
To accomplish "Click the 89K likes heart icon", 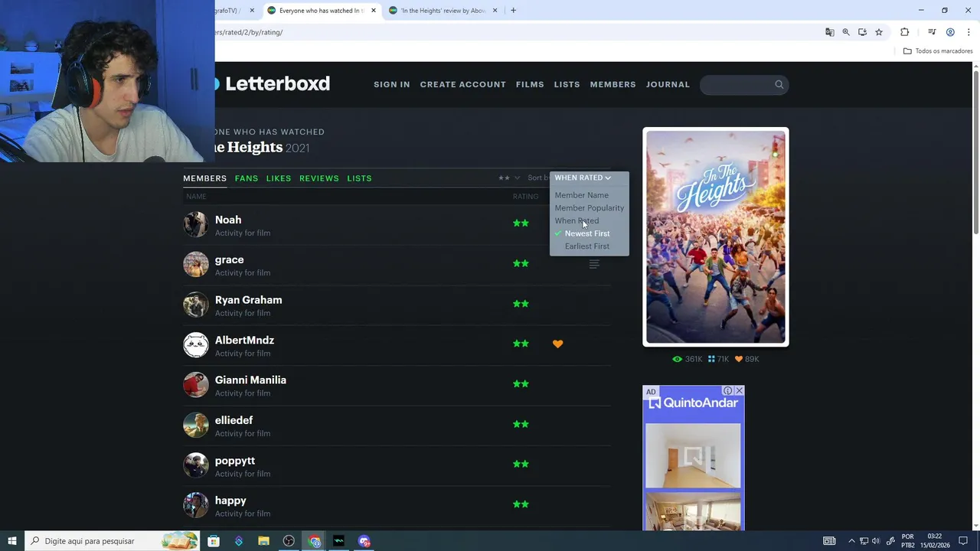I will [739, 359].
